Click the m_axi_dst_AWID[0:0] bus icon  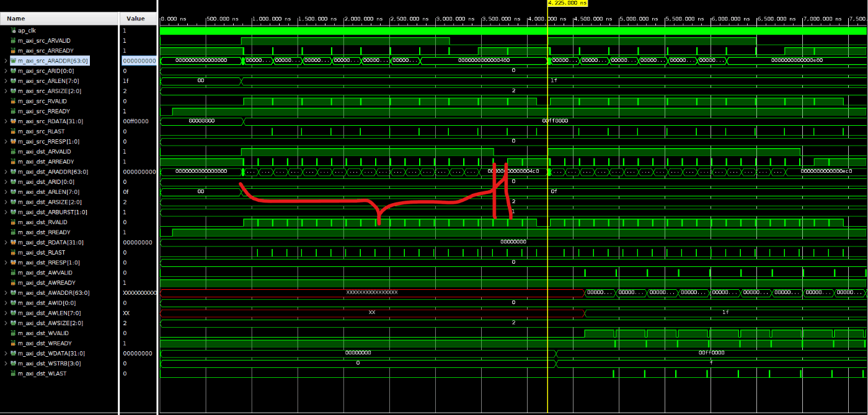14,303
